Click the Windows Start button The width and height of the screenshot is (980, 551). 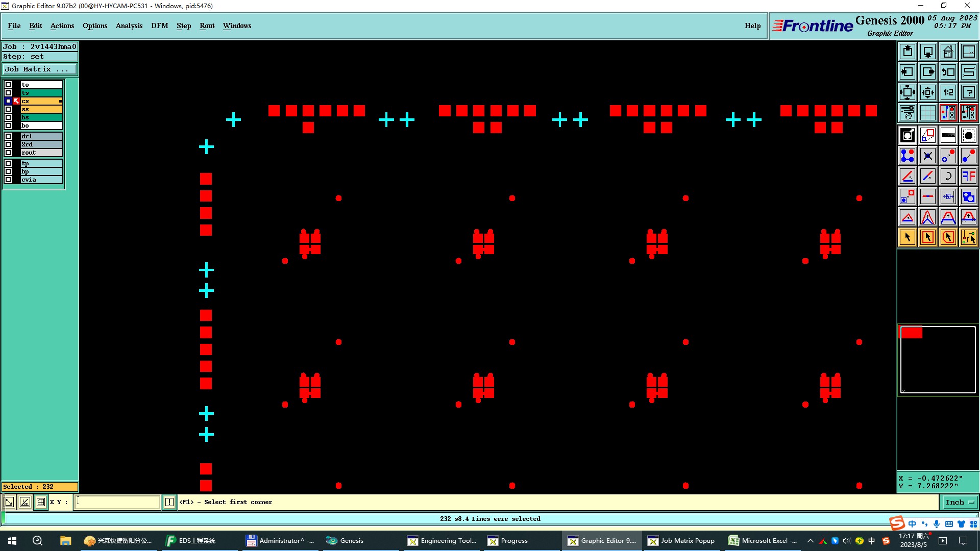click(x=12, y=541)
